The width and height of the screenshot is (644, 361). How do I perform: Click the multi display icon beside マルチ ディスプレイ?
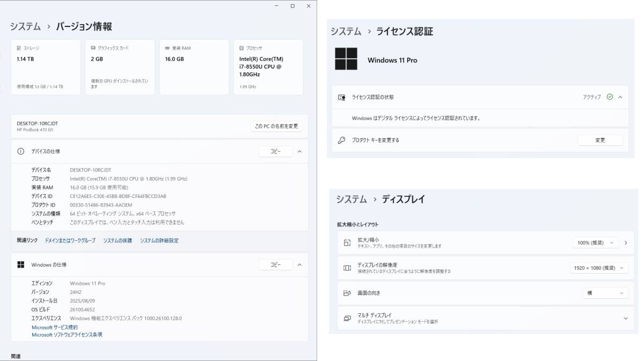click(347, 318)
